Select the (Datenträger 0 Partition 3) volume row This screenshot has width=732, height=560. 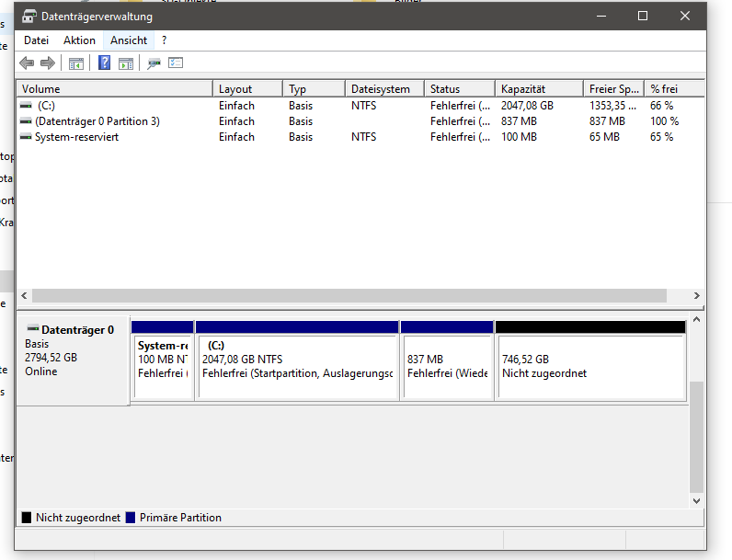[x=360, y=121]
